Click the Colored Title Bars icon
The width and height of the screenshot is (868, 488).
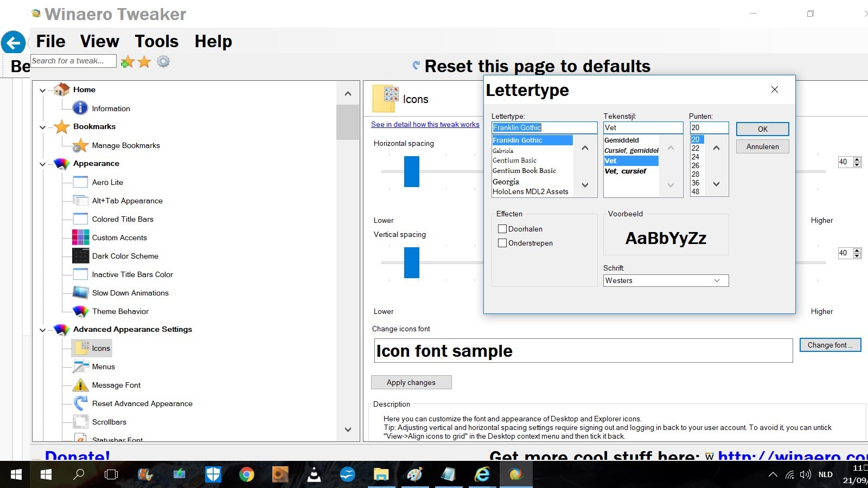pyautogui.click(x=80, y=219)
